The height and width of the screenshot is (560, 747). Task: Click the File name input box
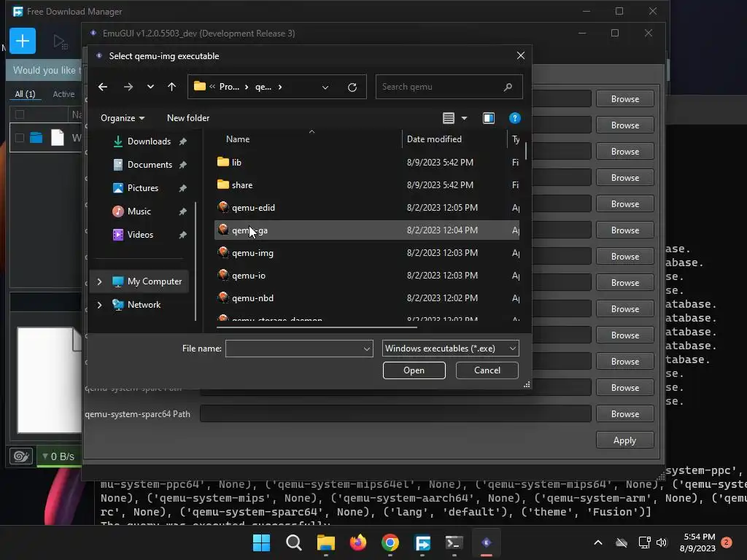[293, 349]
